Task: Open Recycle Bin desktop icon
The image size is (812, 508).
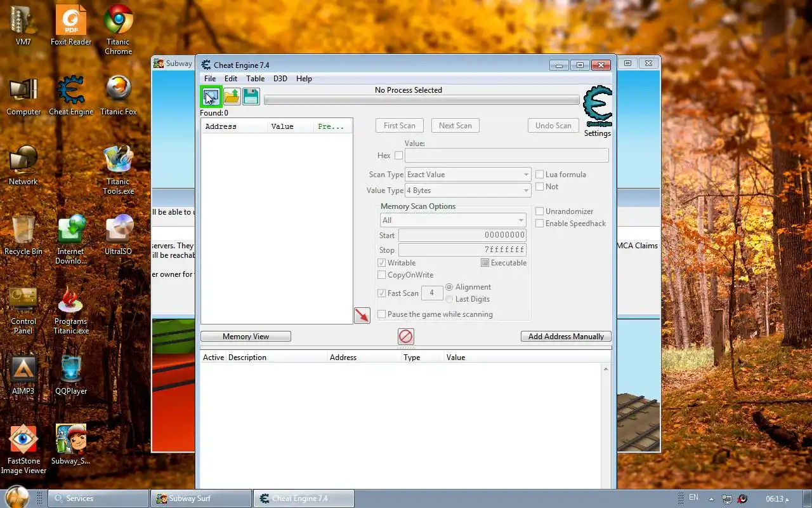Action: coord(23,236)
